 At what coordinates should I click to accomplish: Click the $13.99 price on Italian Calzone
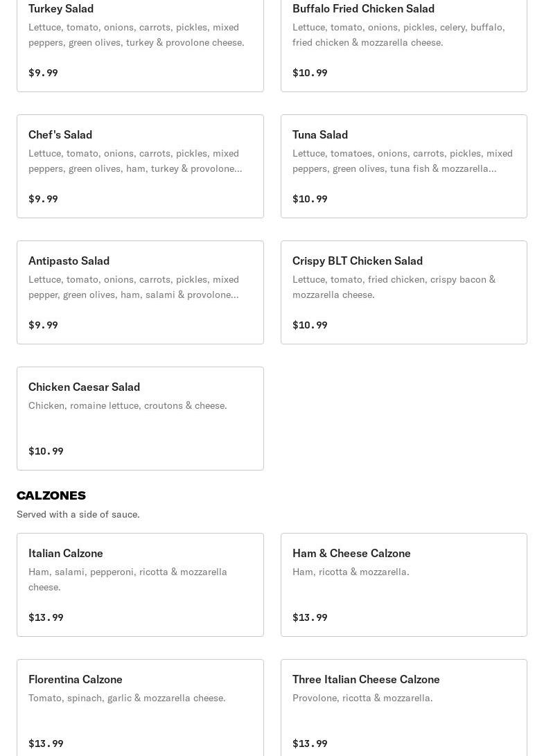coord(46,617)
